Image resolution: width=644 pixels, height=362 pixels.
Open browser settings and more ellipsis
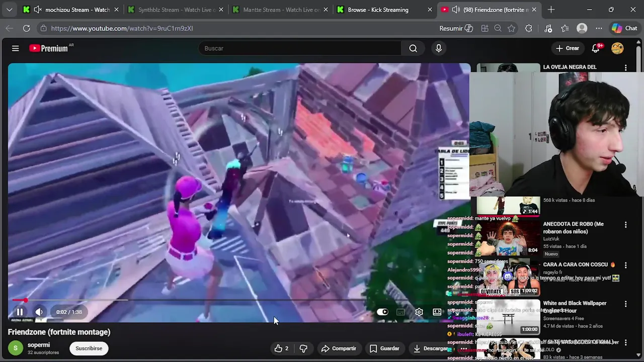(599, 28)
